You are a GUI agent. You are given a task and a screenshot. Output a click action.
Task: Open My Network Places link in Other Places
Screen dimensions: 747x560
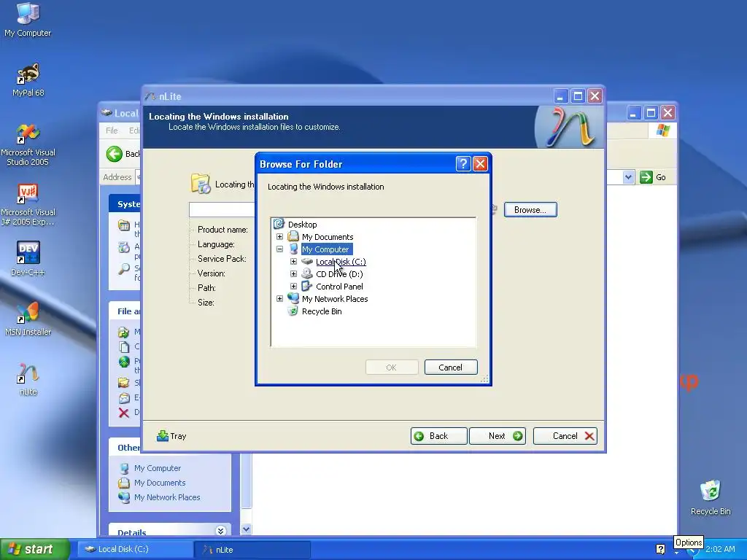coord(167,497)
